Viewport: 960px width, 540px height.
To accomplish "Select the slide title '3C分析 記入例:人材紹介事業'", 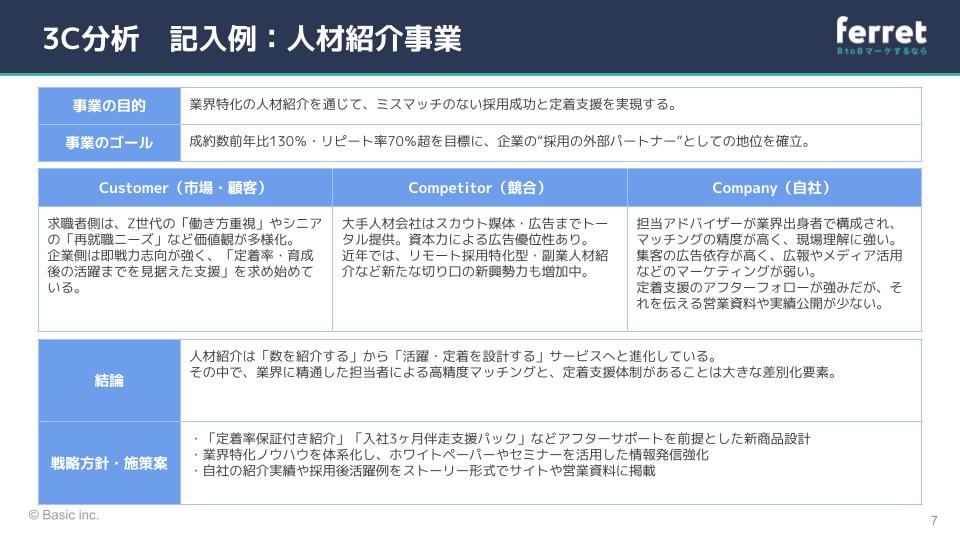I will tap(252, 39).
